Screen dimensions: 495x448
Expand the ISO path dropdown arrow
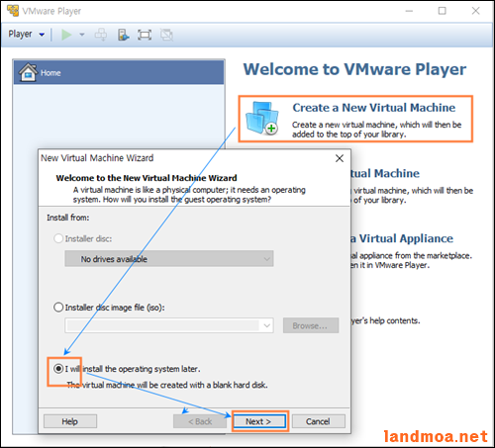267,325
